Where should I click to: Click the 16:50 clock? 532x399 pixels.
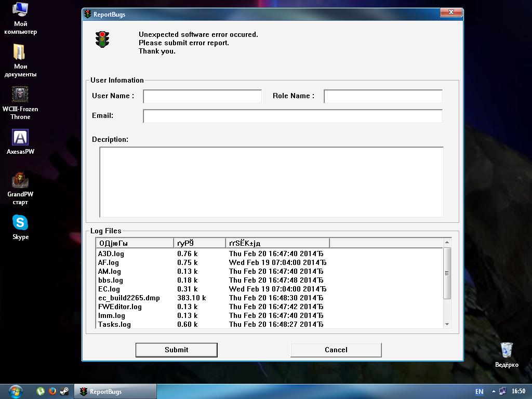click(x=518, y=391)
